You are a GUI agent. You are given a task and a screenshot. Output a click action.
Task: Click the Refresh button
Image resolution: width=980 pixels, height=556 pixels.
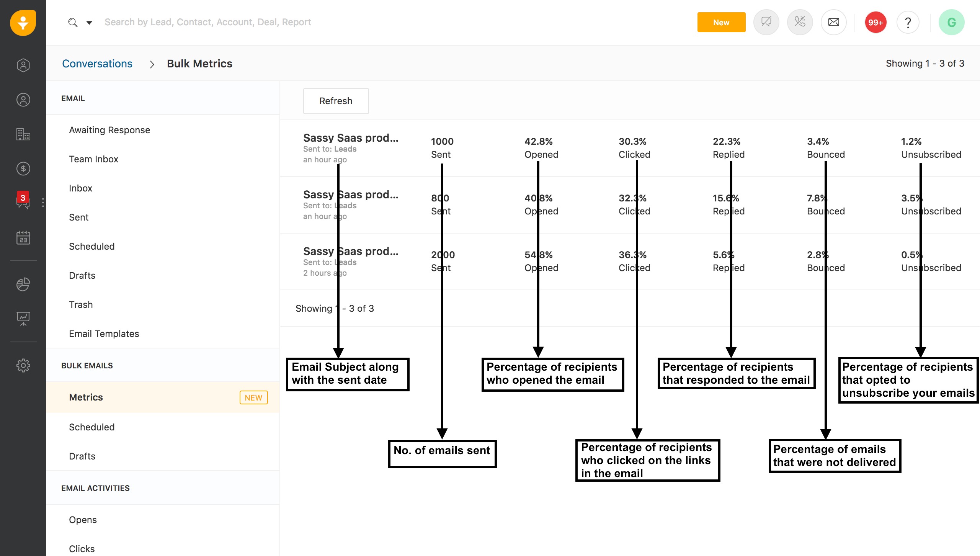click(x=336, y=101)
